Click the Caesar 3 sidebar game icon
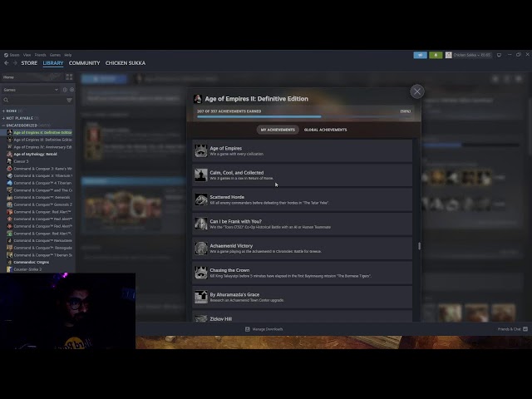The image size is (532, 399). [9, 161]
